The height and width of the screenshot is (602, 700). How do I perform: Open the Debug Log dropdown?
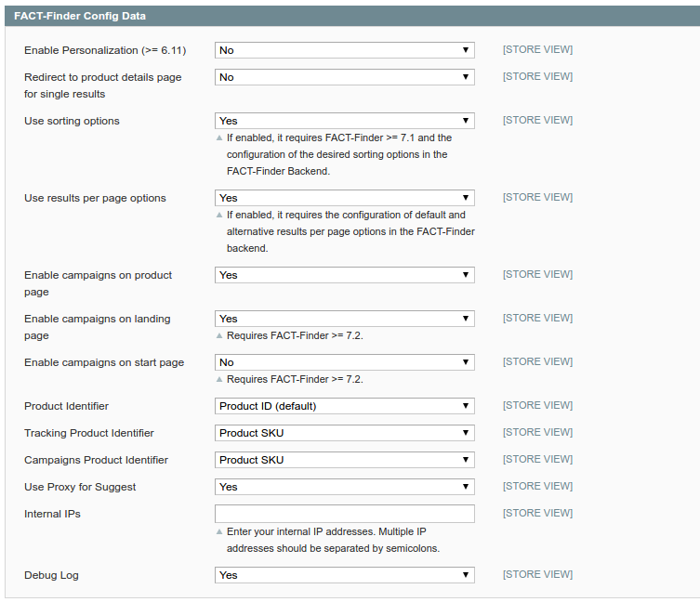tap(344, 575)
